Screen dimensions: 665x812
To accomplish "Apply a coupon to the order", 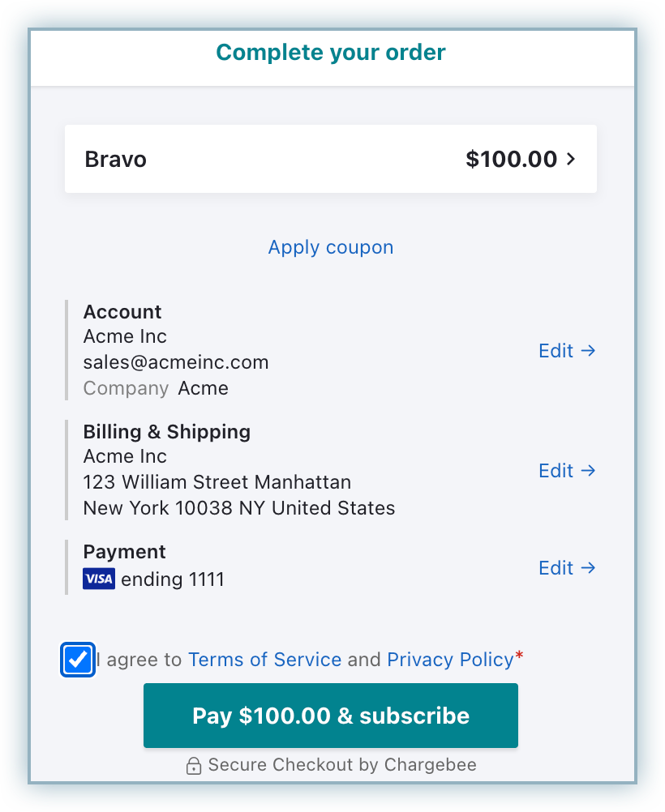I will click(x=331, y=247).
